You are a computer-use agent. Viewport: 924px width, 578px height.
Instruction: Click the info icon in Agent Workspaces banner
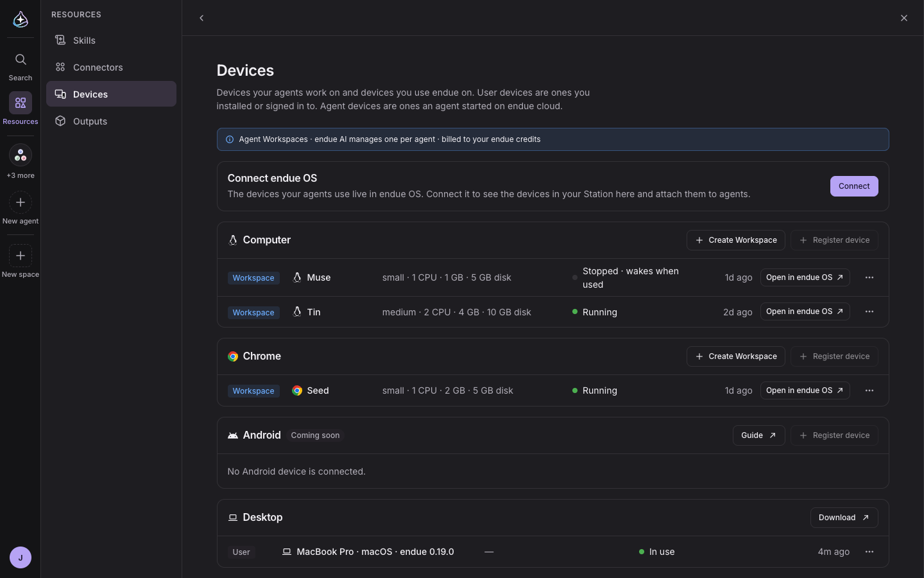[x=230, y=139]
